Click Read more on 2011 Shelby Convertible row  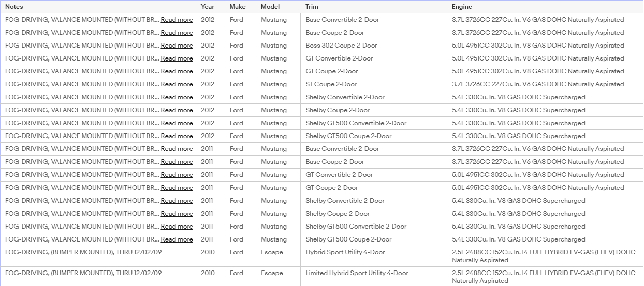click(x=177, y=201)
